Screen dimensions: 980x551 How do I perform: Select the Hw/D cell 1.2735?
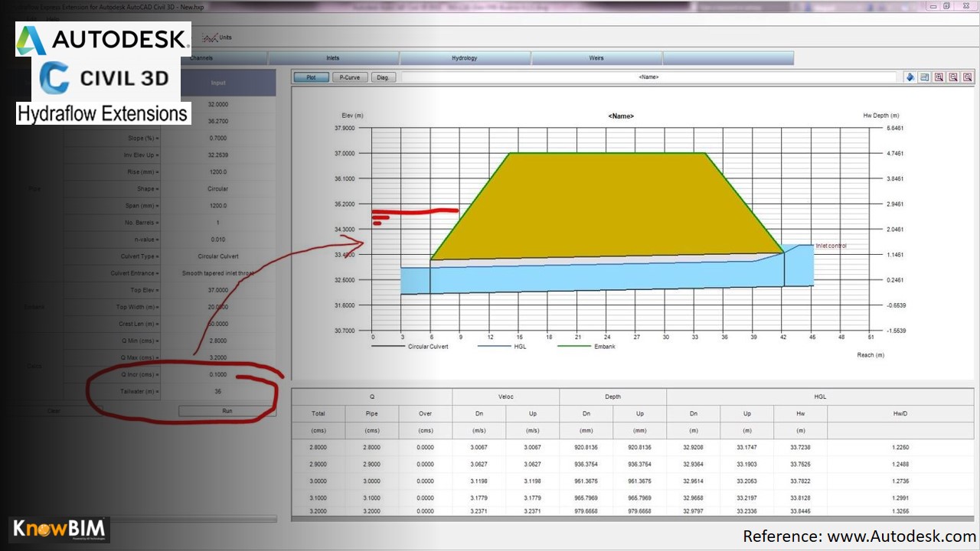click(x=900, y=481)
